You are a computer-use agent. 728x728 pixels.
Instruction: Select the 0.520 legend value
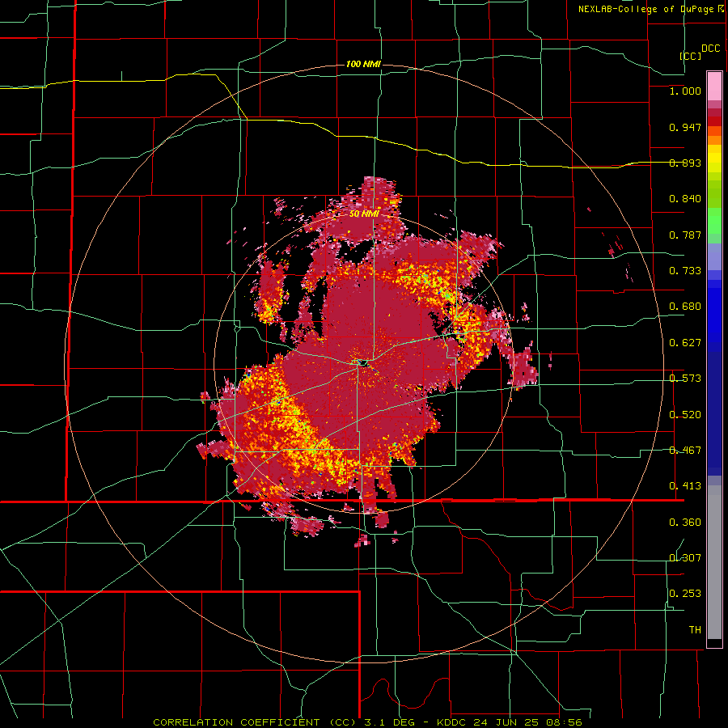685,415
